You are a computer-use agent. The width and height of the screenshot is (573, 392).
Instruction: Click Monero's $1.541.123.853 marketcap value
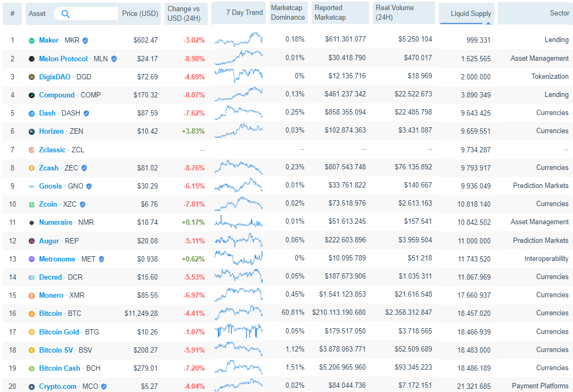[342, 294]
